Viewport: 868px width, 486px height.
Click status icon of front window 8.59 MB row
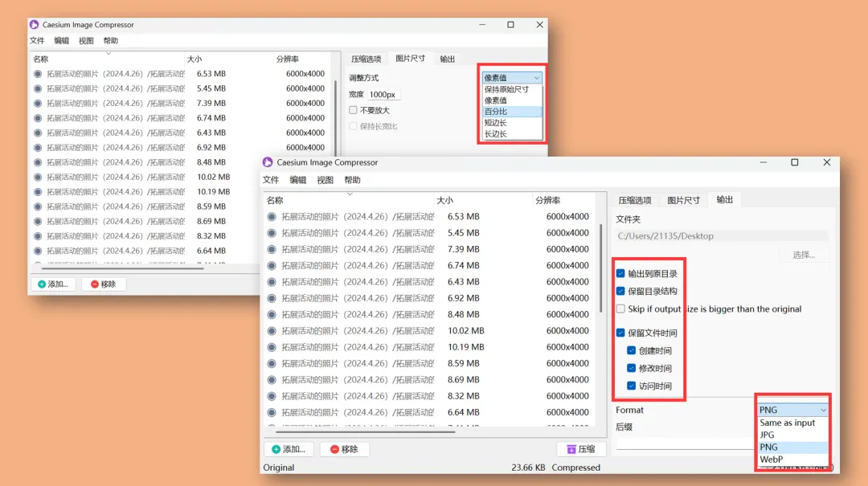tap(272, 364)
